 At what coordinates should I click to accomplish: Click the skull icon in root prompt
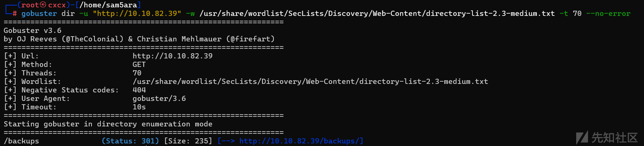pos(43,5)
